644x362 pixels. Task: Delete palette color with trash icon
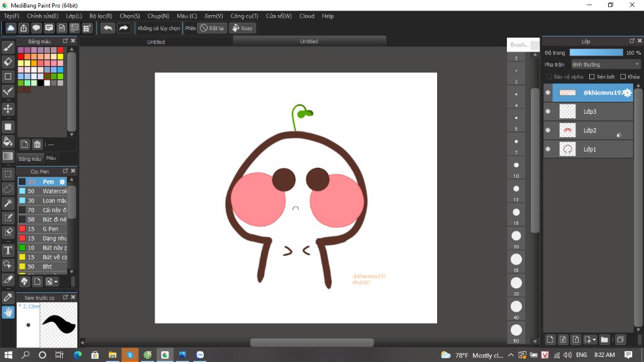[x=37, y=144]
